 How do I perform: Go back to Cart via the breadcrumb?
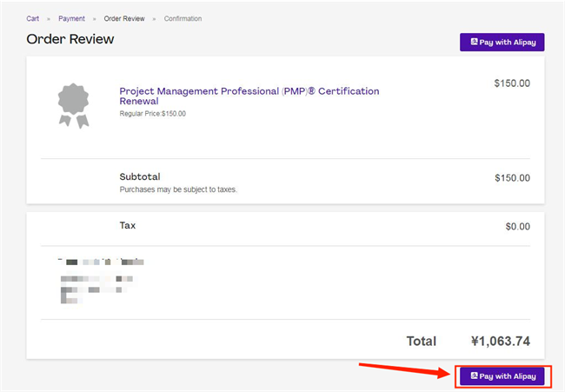tap(33, 18)
